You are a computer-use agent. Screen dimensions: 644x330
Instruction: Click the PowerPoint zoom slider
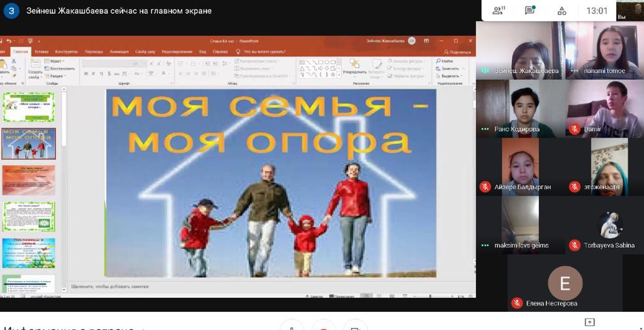[x=430, y=295]
